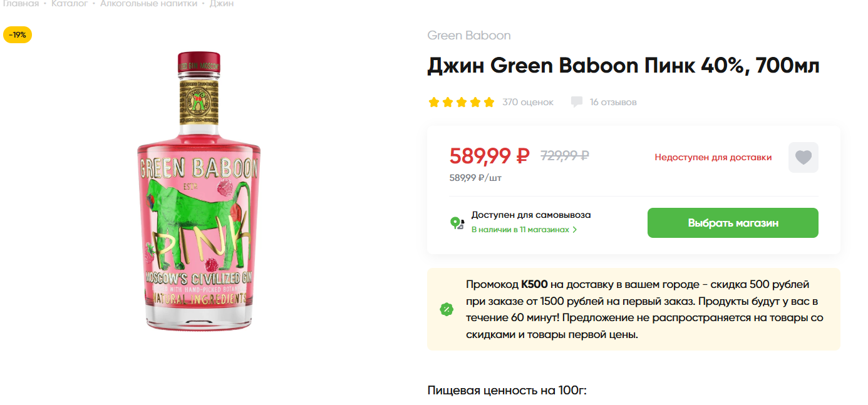Click the product title Джин Green Baboon
The image size is (868, 405).
click(x=623, y=66)
